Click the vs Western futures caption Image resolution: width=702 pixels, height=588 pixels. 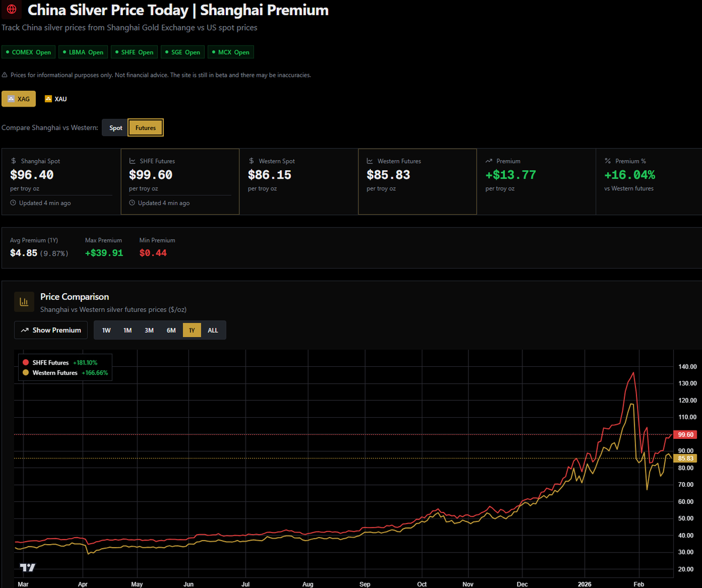click(x=629, y=188)
